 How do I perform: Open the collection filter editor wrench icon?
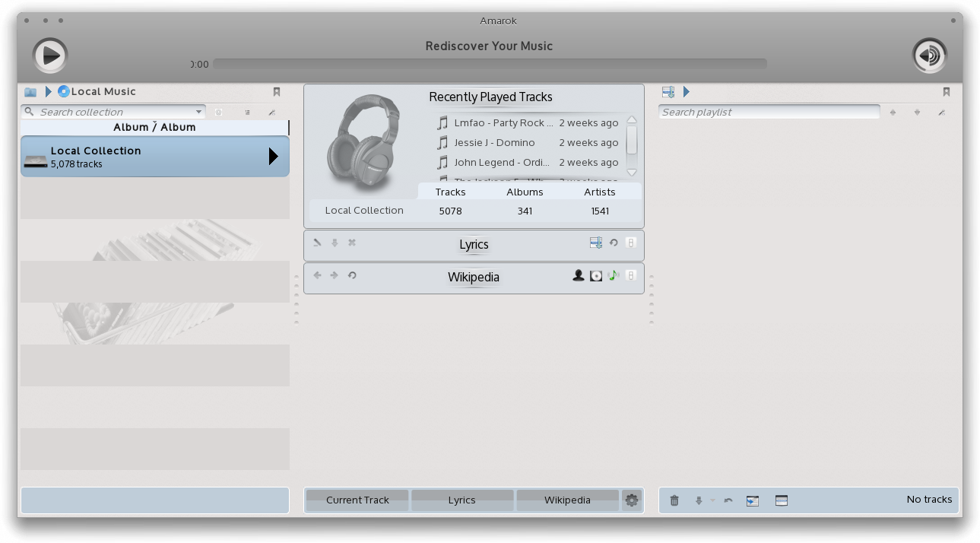click(x=271, y=112)
